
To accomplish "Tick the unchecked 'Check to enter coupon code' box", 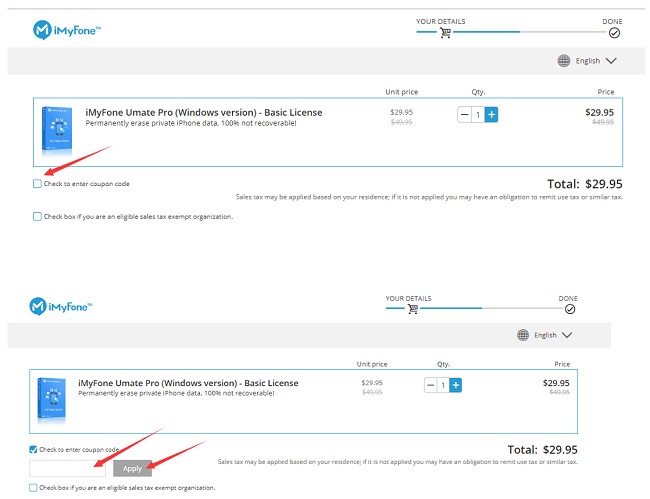I will coord(37,184).
